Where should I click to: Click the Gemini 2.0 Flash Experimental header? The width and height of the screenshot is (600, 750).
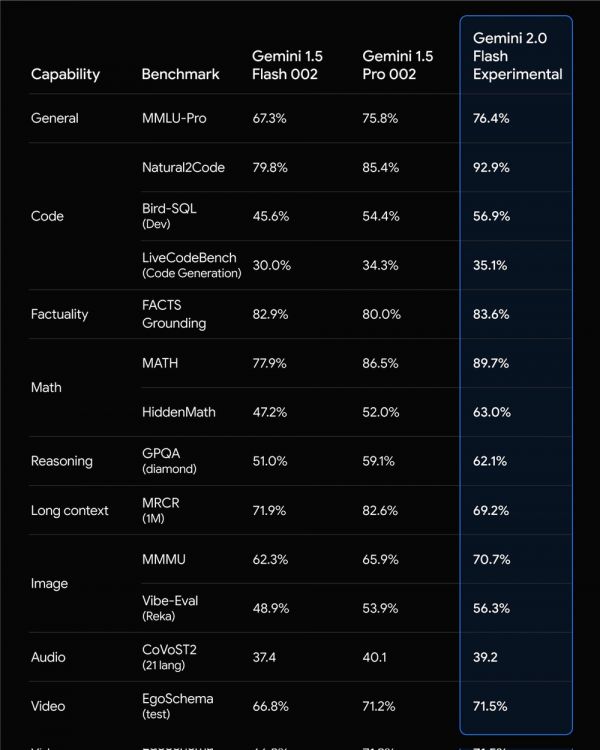point(517,55)
